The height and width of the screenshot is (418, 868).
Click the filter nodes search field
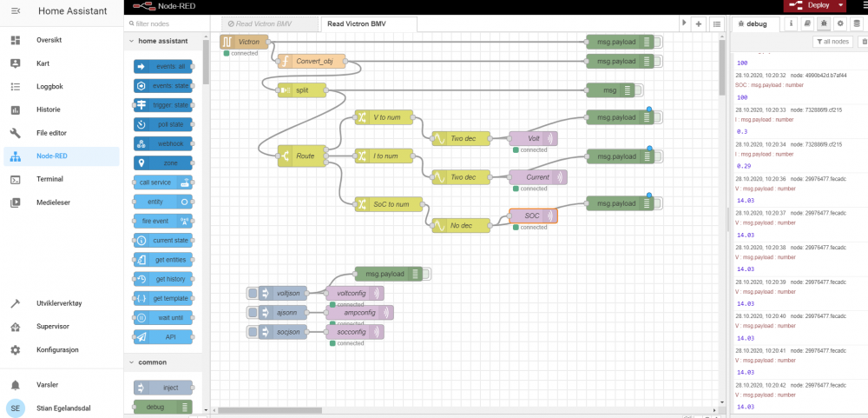click(165, 23)
